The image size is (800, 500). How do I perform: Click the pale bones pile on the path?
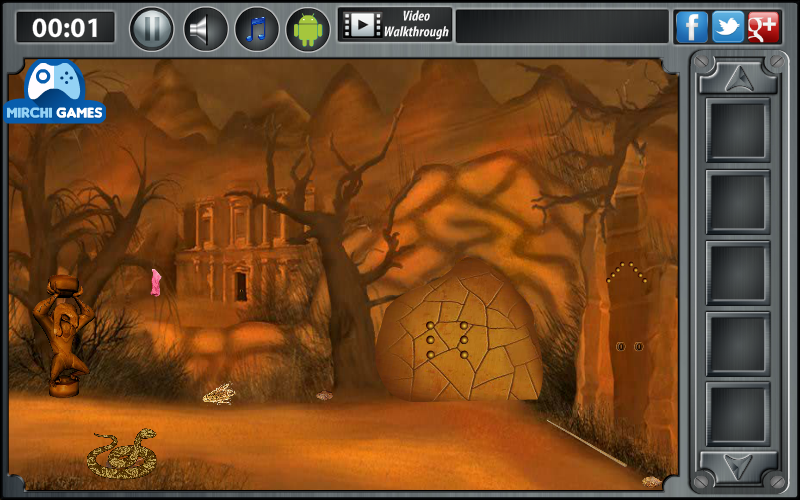219,394
